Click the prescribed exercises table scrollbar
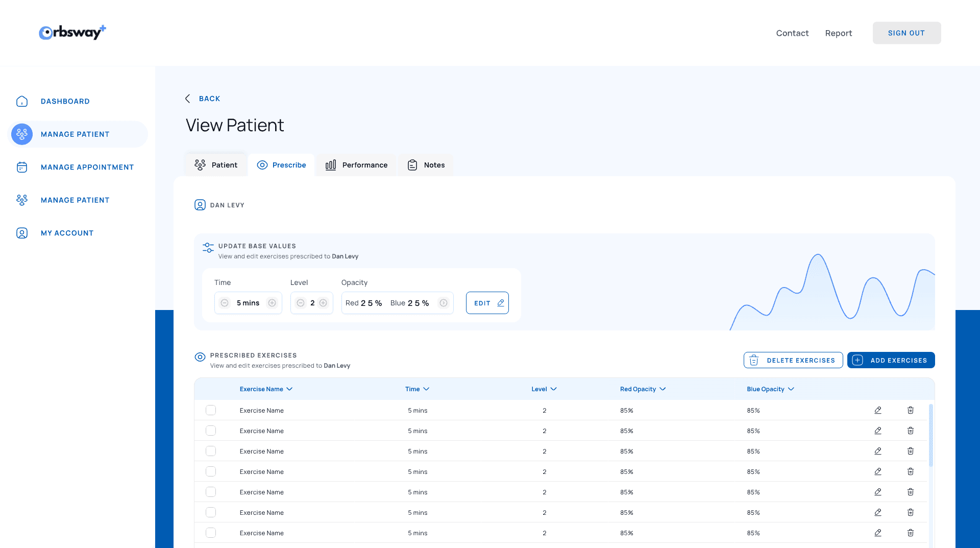 931,435
